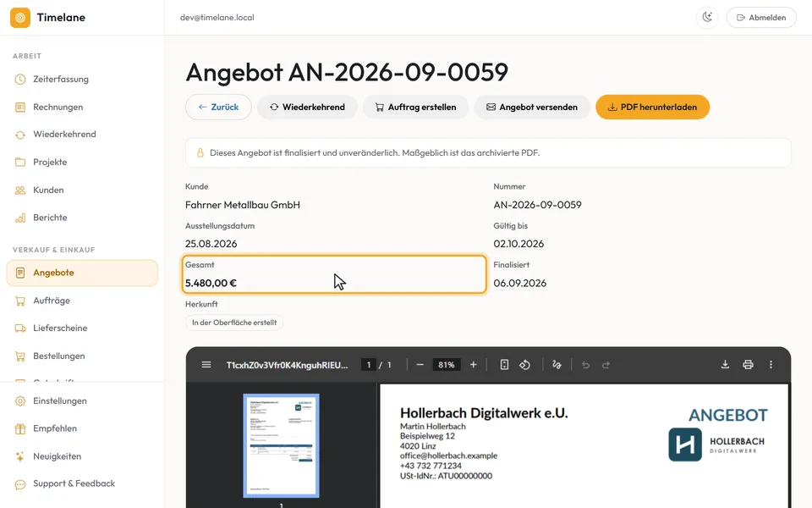Open Aufträge in sidebar

(x=82, y=301)
